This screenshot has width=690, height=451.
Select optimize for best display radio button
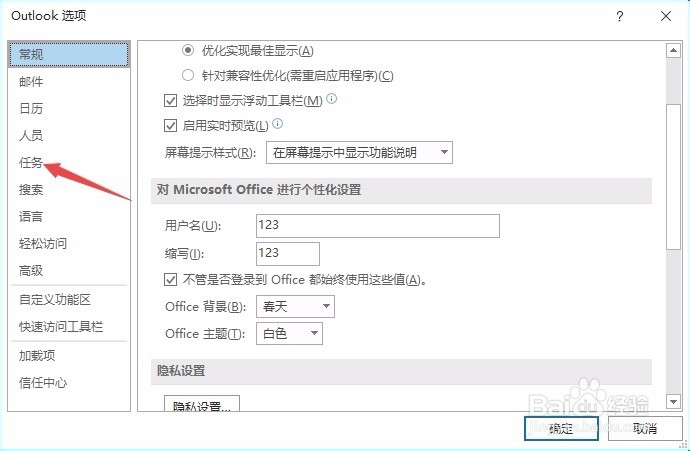point(188,50)
